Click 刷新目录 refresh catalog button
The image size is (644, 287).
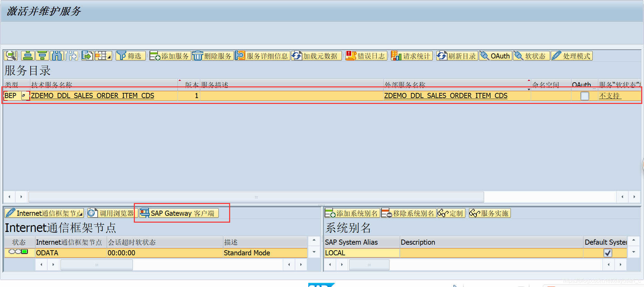[x=457, y=56]
